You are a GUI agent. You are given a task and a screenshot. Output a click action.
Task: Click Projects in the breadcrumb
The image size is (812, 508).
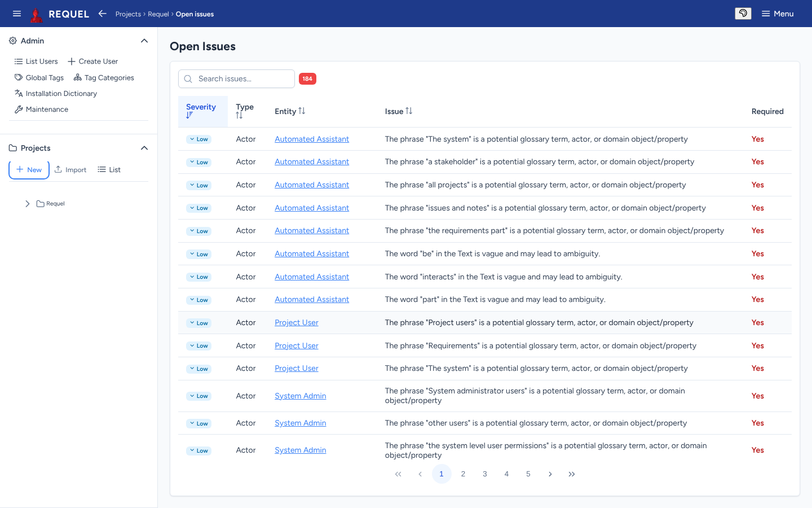coord(128,14)
